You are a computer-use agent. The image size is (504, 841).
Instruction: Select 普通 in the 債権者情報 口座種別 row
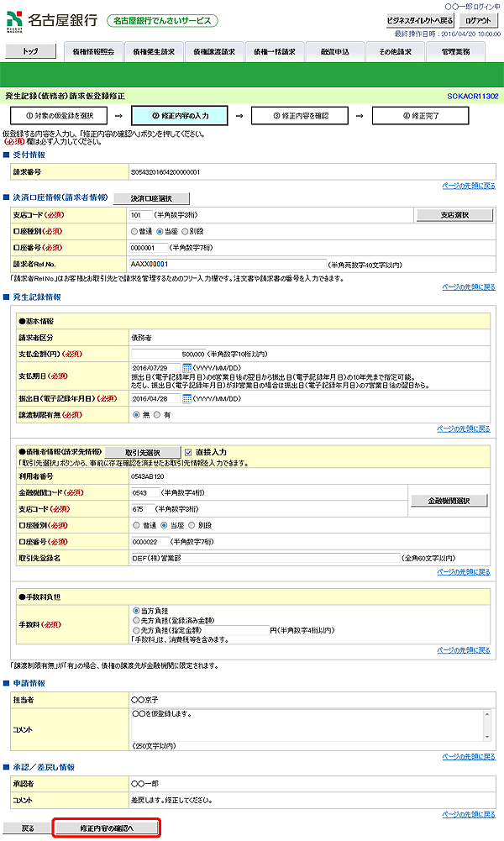point(136,525)
